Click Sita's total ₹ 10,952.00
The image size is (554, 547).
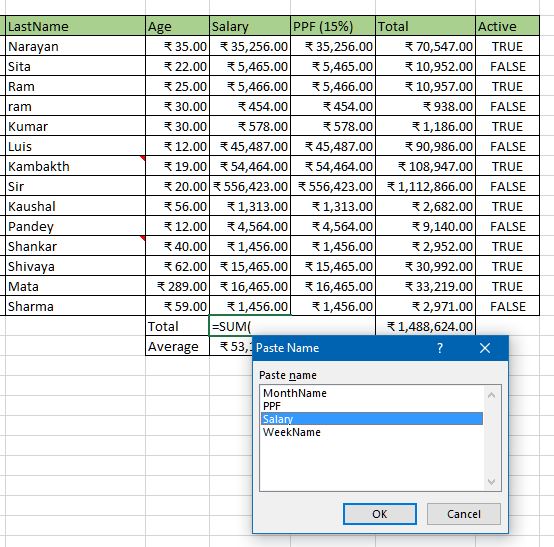coord(425,66)
